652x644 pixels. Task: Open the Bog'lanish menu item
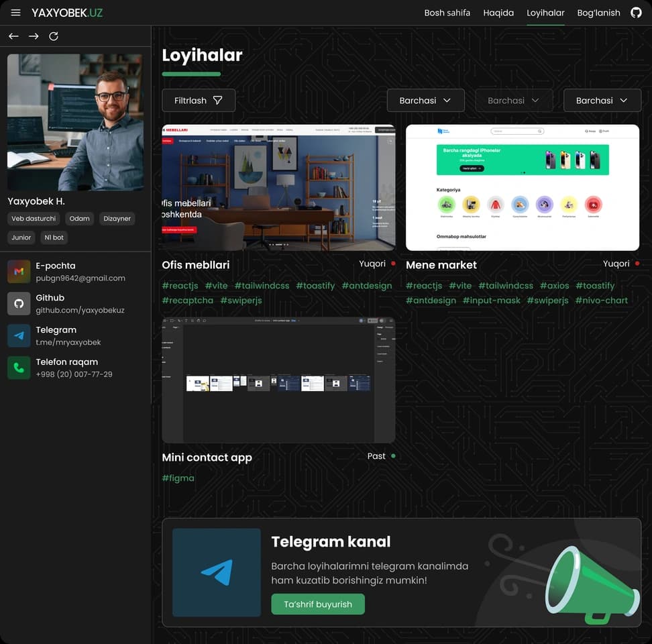pyautogui.click(x=598, y=13)
